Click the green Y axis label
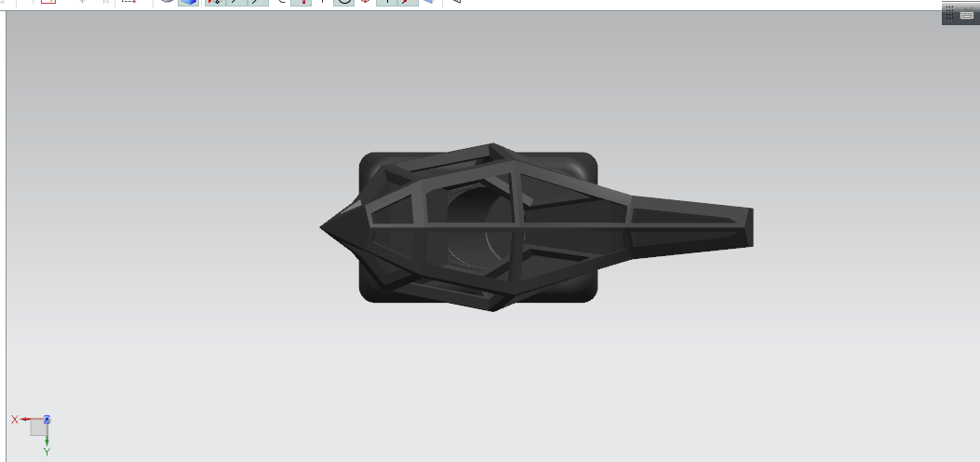 (47, 452)
